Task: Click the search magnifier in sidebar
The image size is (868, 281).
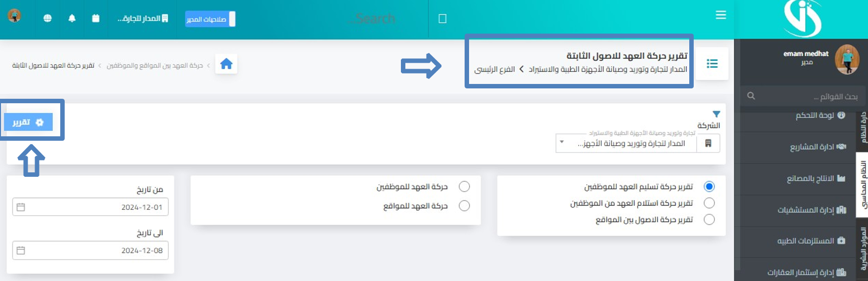Action: coord(751,96)
